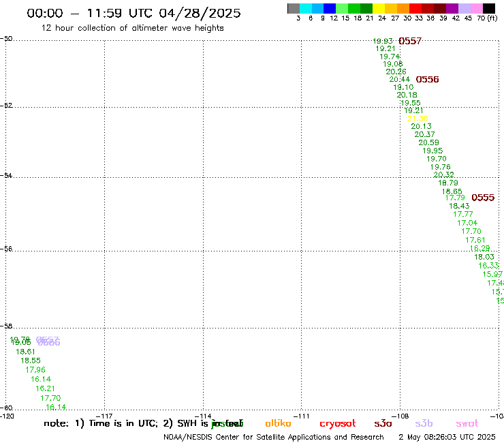The height and width of the screenshot is (443, 504).
Task: Select the 19.74 wave height value
Action: 390,57
